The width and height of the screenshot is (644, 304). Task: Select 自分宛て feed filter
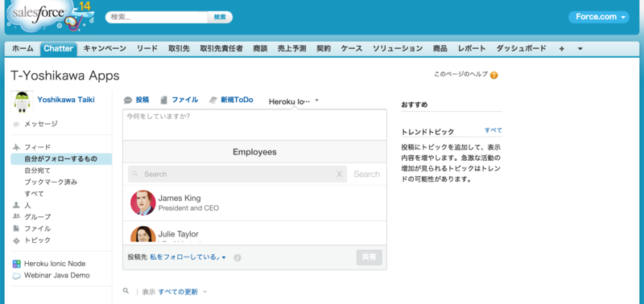(37, 170)
